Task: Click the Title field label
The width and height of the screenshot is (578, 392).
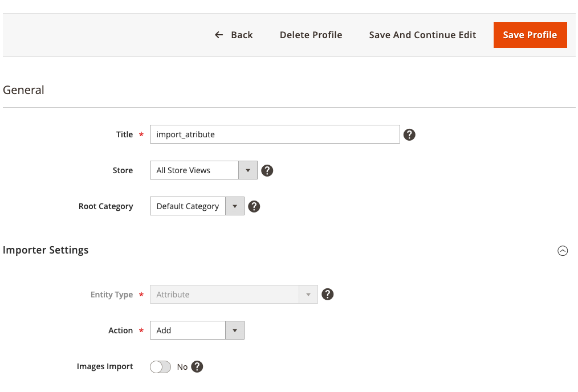Action: 125,134
